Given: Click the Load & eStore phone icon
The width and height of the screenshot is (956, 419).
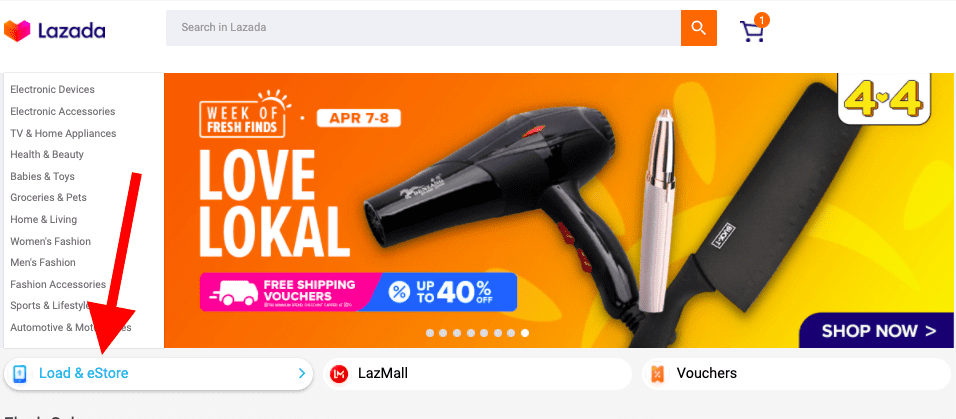Looking at the screenshot, I should click(x=20, y=373).
